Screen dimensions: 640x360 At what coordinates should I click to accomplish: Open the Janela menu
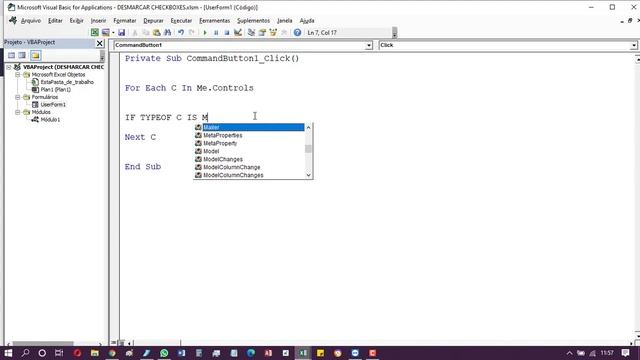[x=284, y=21]
